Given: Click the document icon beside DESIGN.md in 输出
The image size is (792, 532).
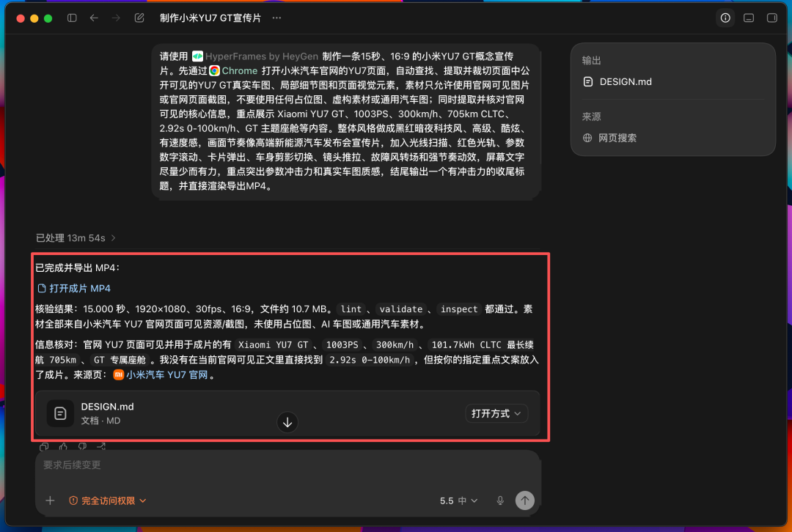Looking at the screenshot, I should [588, 82].
